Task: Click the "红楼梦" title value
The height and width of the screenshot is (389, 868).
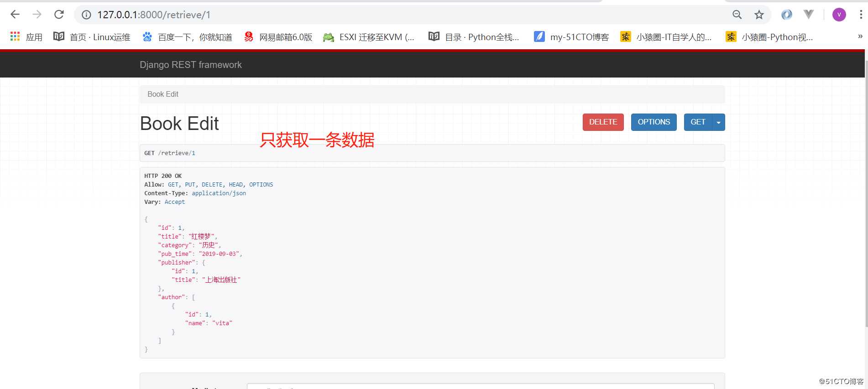Action: point(201,236)
